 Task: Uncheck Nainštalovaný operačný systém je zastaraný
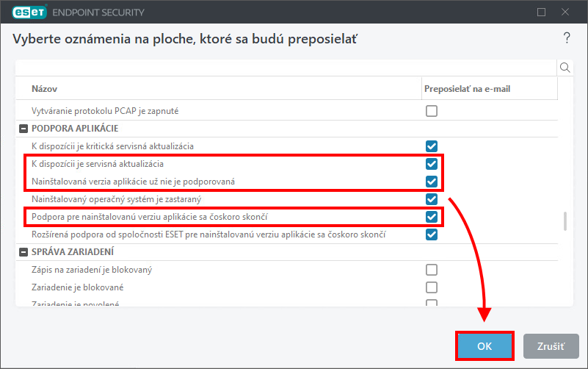[432, 199]
